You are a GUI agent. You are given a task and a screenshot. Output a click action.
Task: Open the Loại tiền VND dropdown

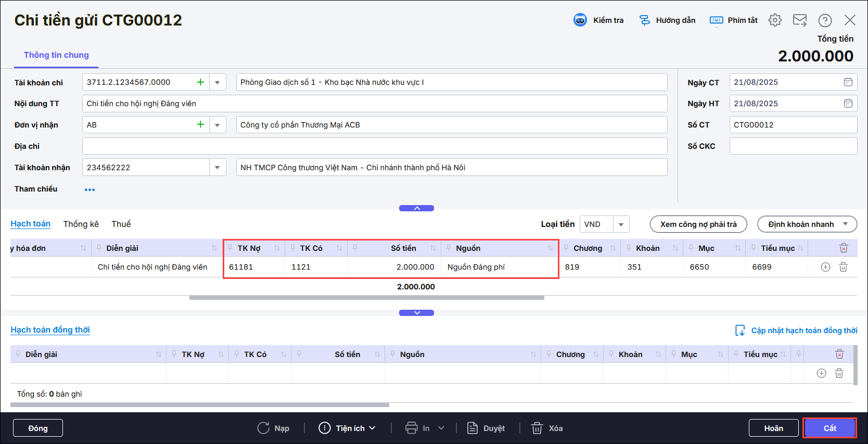tap(621, 224)
